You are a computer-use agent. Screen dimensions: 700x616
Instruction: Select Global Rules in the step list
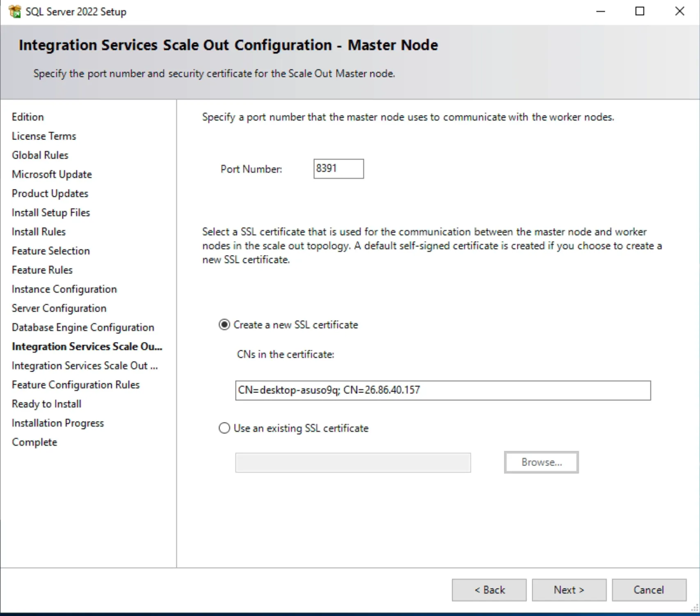point(40,155)
